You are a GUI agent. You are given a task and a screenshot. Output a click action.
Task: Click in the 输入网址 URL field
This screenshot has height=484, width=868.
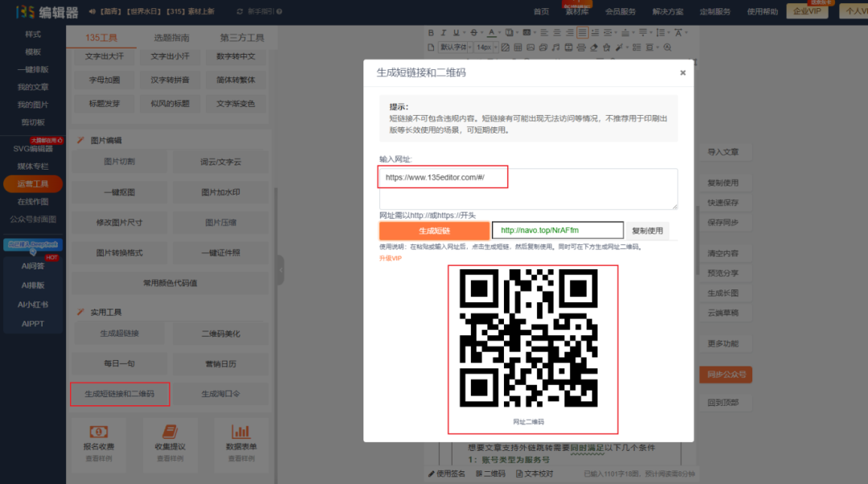(x=528, y=189)
